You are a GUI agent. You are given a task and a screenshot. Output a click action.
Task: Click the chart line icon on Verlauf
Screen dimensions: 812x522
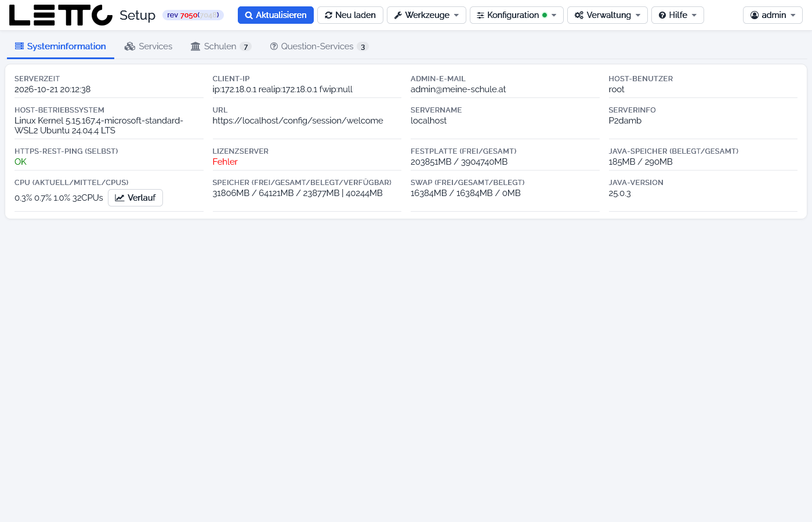pos(120,198)
